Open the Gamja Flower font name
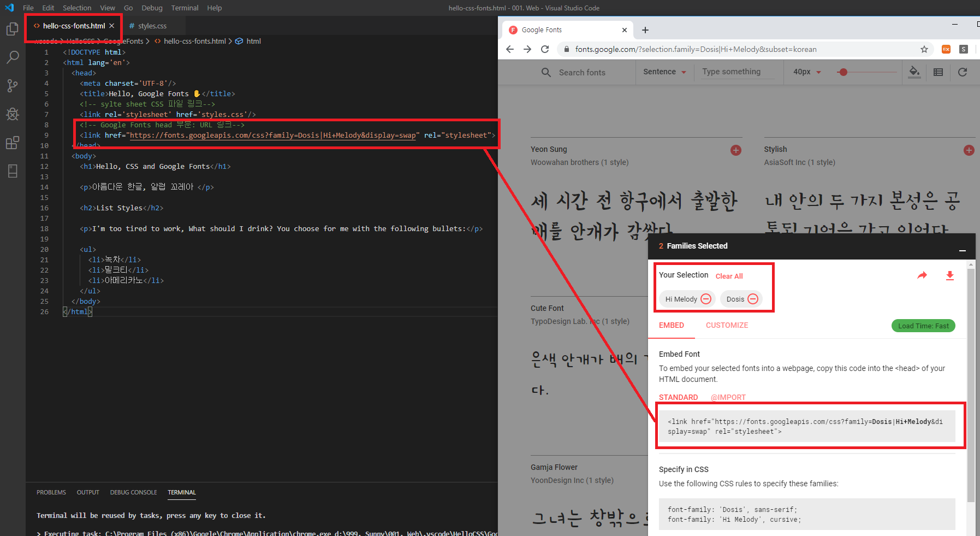Viewport: 980px width, 536px height. pos(554,467)
